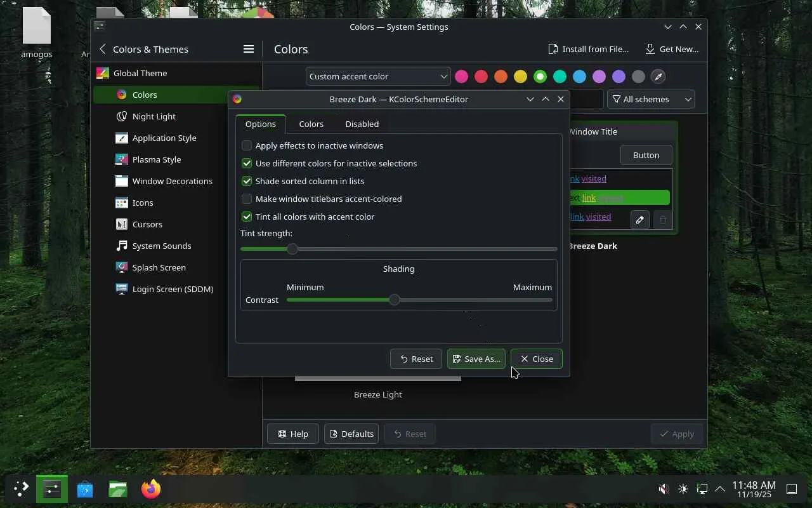Open the Custom accent color dropdown
The height and width of the screenshot is (508, 812).
tap(378, 76)
